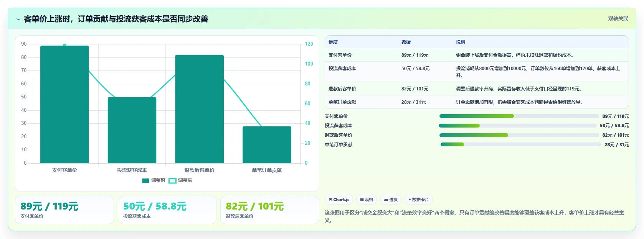644x239 pixels.
Task: Click description starting 组合装上线后支付金额提高
Action: (515, 55)
